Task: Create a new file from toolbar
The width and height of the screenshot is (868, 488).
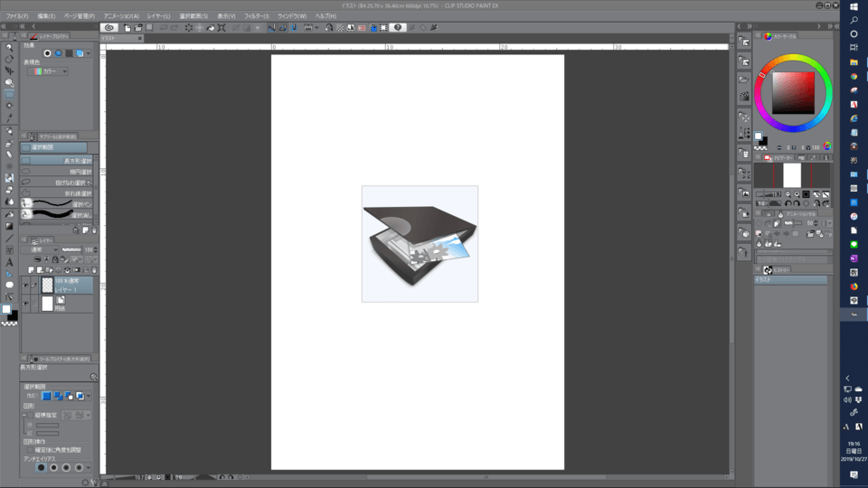Action: tap(127, 28)
